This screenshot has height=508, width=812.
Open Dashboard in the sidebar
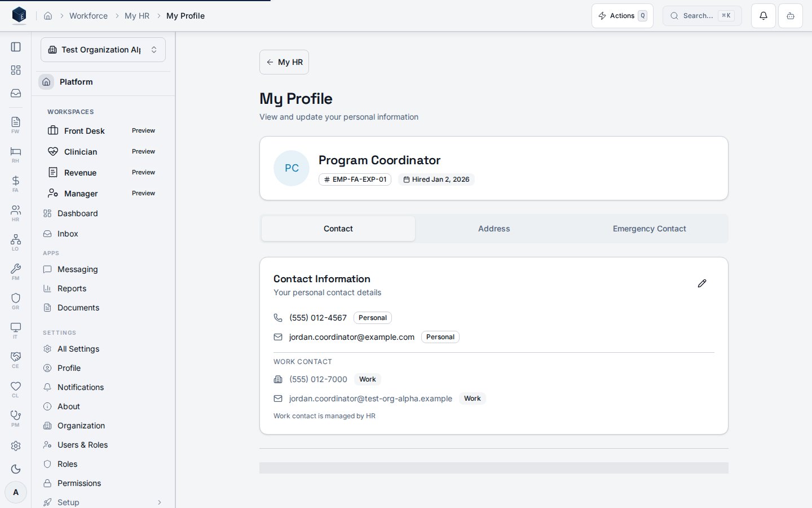(103, 213)
